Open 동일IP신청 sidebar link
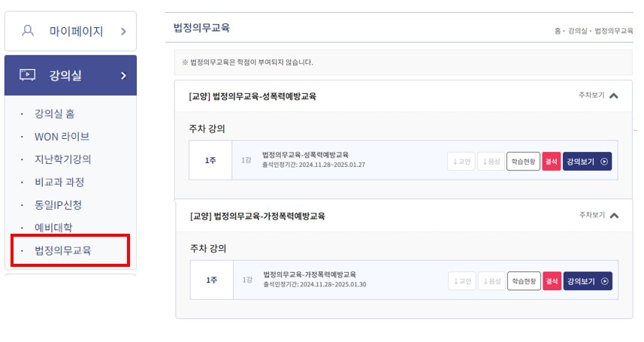644x342 pixels. pos(59,204)
